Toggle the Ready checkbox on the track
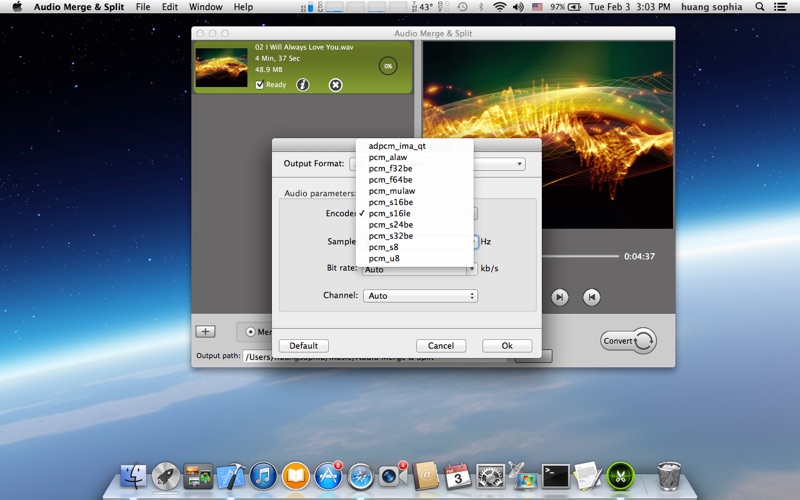The height and width of the screenshot is (500, 800). point(260,85)
